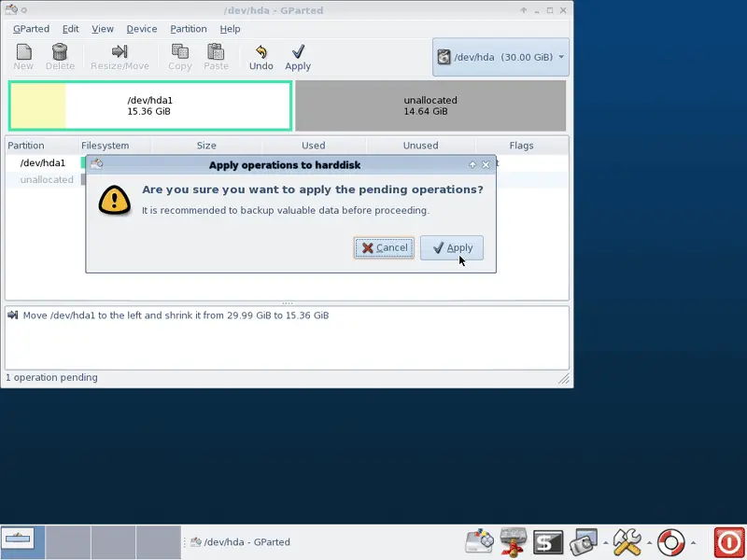This screenshot has height=560, width=747.
Task: Open the Edit menu
Action: [x=71, y=29]
